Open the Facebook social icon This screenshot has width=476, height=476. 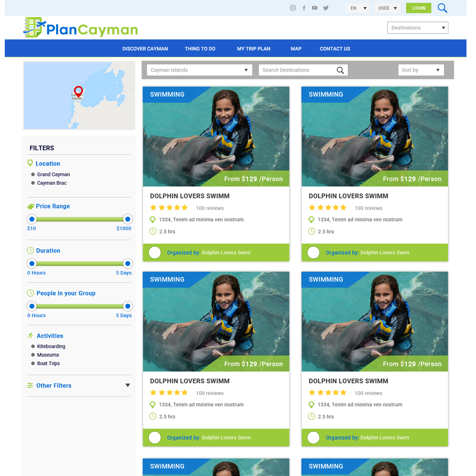tap(304, 8)
